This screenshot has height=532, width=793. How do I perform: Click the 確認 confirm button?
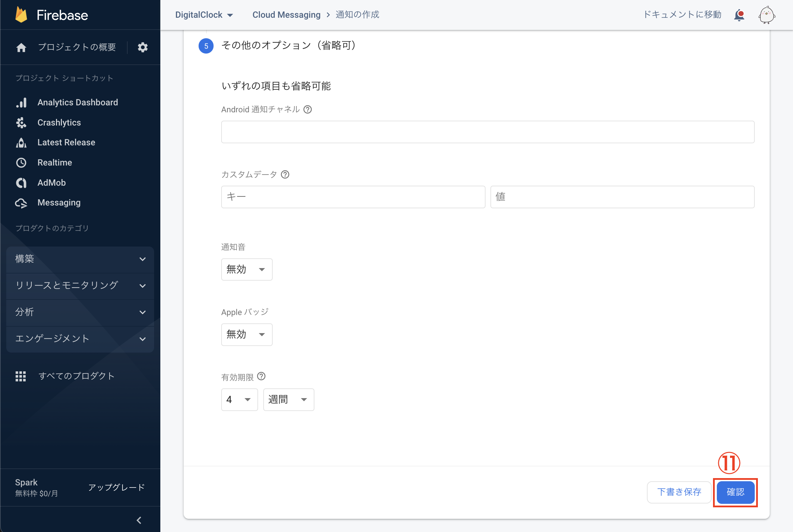click(735, 492)
